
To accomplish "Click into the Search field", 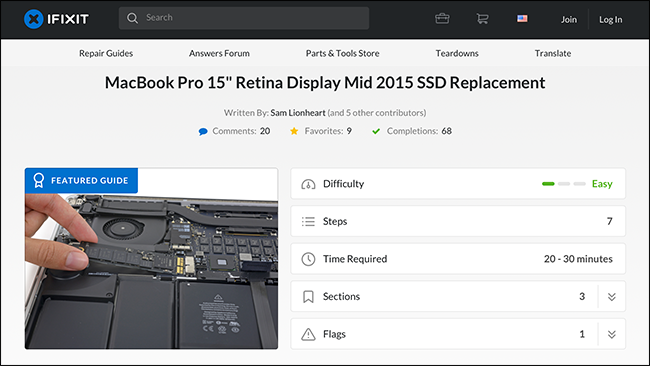I will point(244,18).
